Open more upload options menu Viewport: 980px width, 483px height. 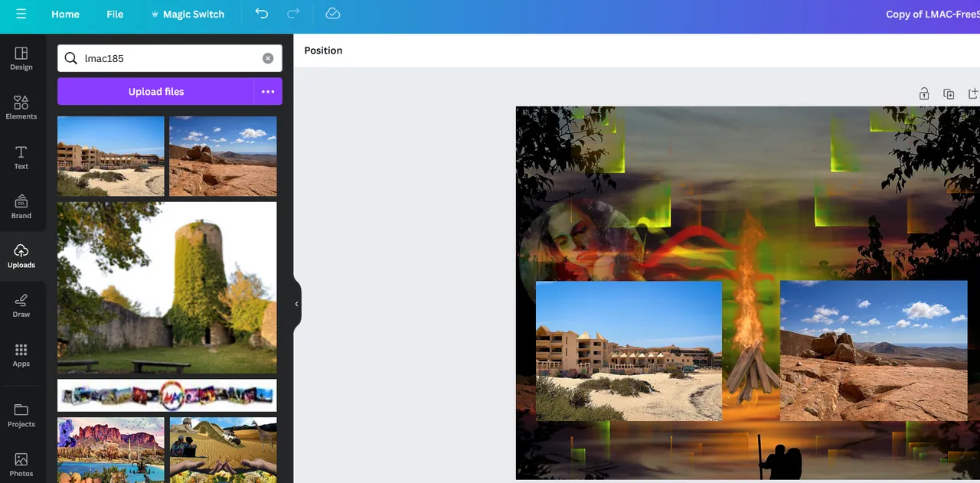[268, 91]
